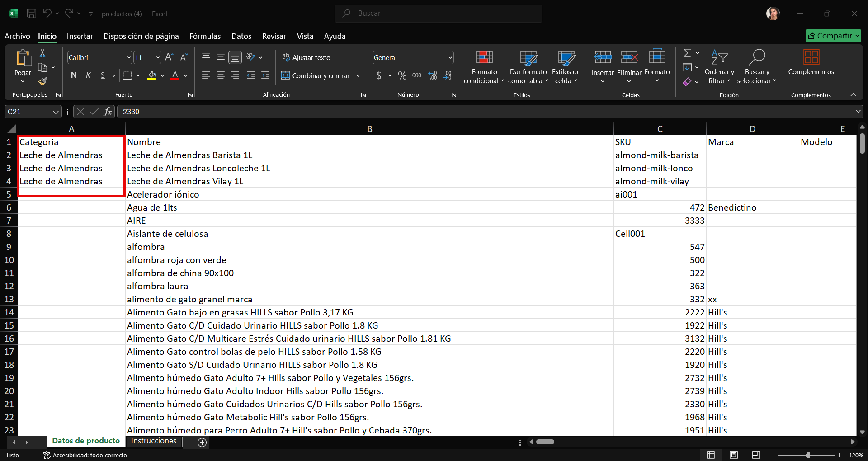Viewport: 868px width, 461px height.
Task: Click the decrease decimals icon
Action: click(x=447, y=75)
